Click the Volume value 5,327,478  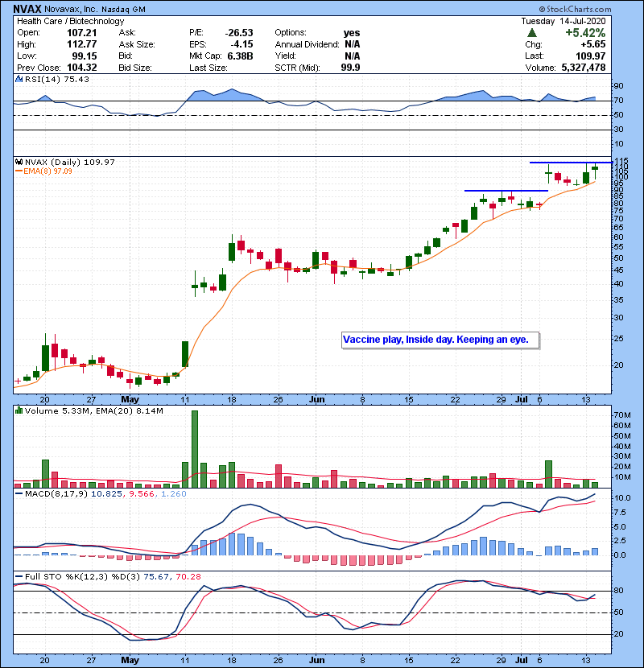pyautogui.click(x=584, y=68)
